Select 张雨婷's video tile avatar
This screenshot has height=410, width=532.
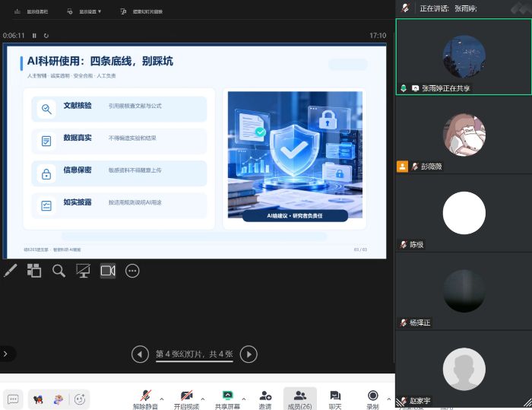coord(464,57)
